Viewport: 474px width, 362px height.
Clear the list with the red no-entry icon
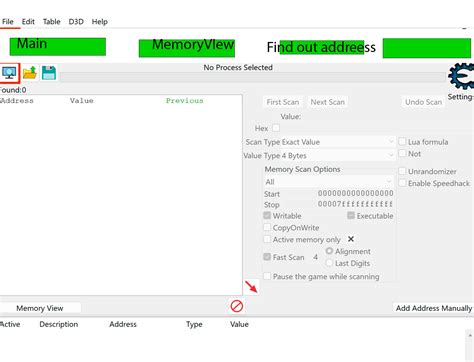click(237, 306)
